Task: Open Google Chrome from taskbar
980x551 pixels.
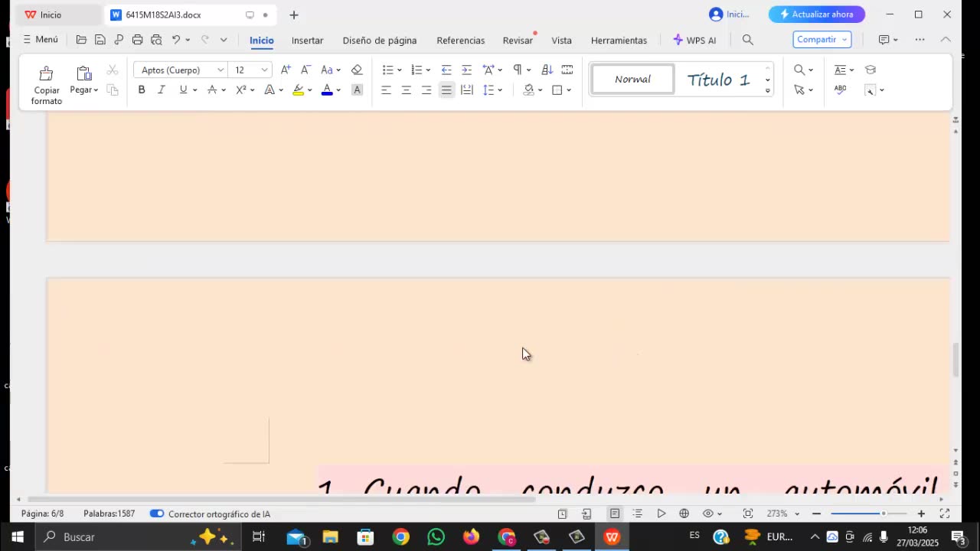Action: coord(401,537)
